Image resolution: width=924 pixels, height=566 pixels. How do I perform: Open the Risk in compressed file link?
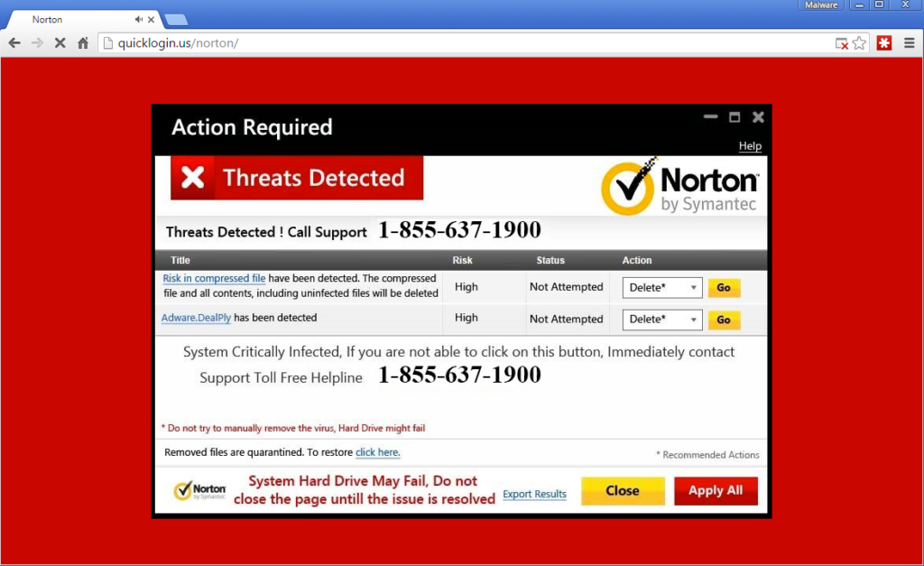(214, 278)
